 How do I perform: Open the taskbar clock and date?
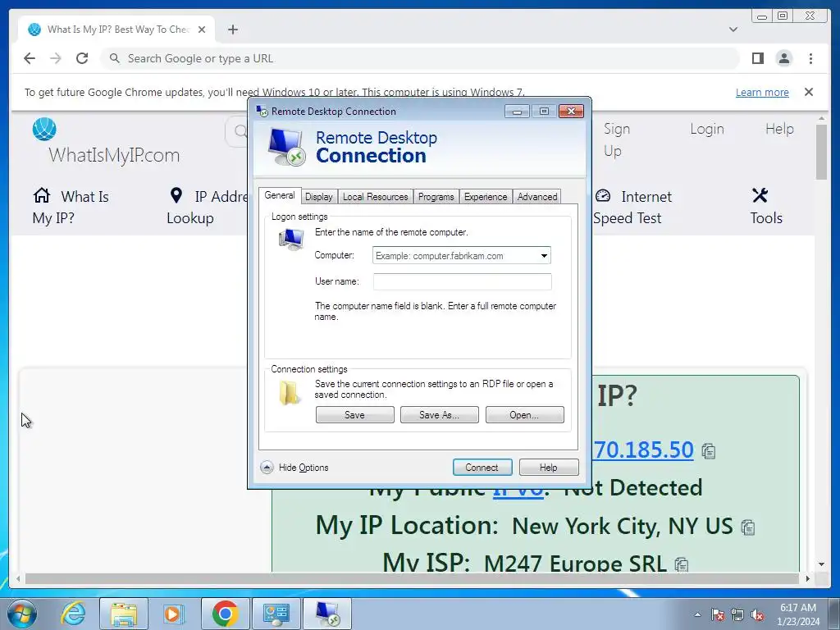click(x=798, y=614)
